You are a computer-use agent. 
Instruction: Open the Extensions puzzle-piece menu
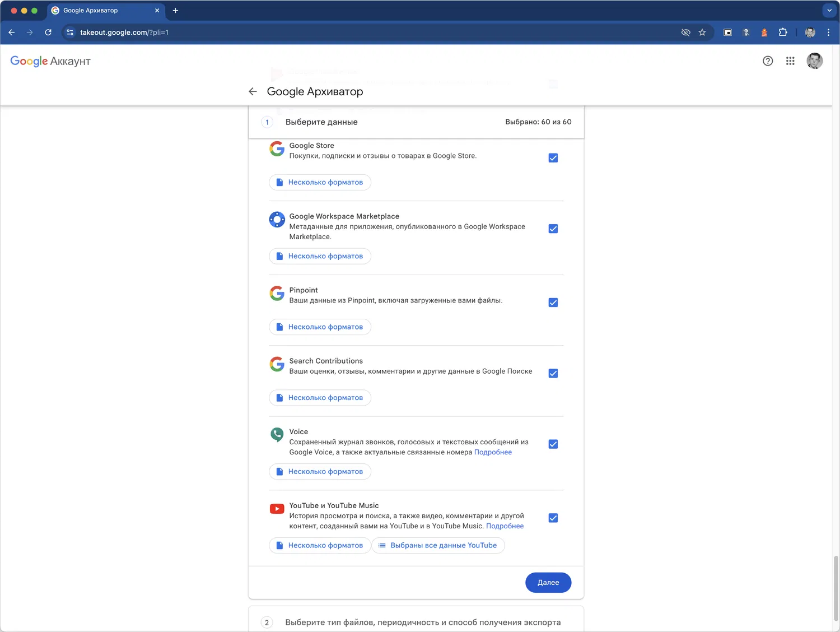tap(783, 32)
